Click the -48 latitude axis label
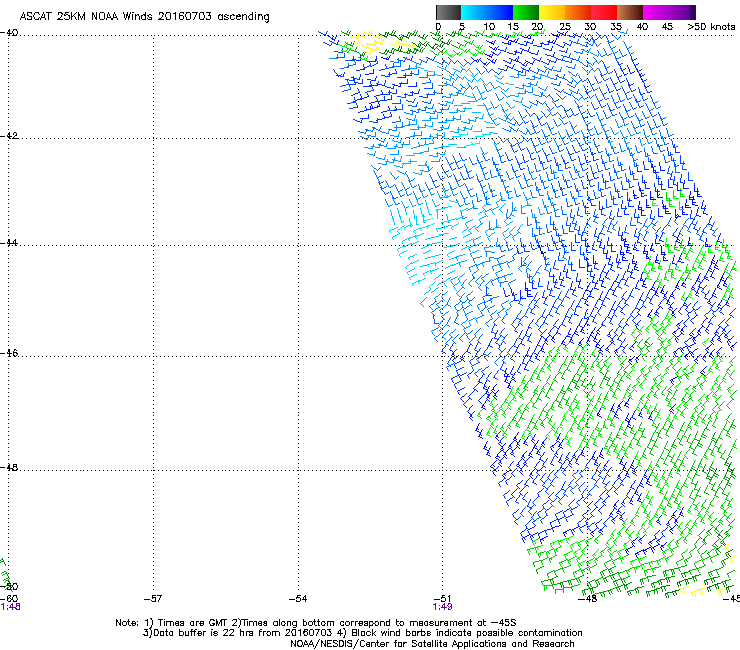 (9, 467)
